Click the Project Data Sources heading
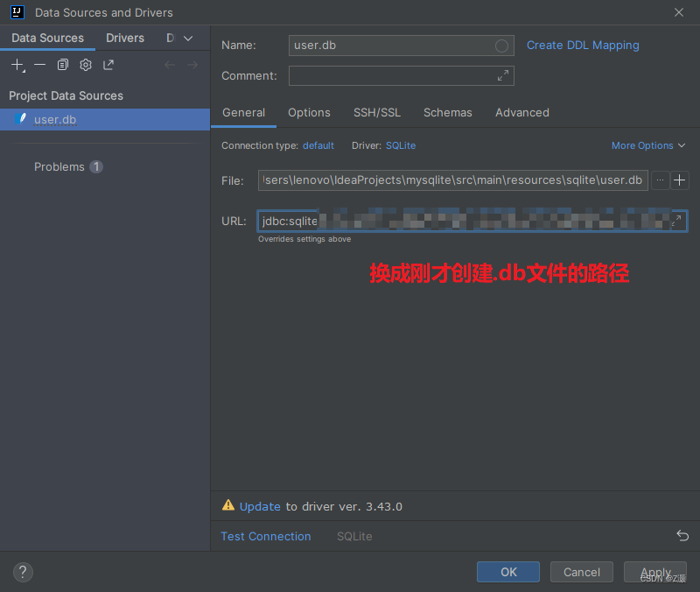The image size is (700, 592). pos(66,95)
